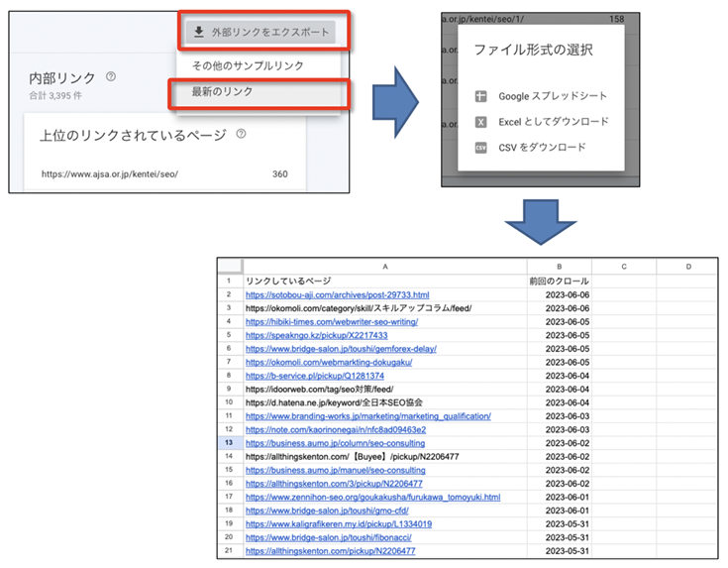The width and height of the screenshot is (728, 568).
Task: Click the 前回のクロール header cell
Action: pyautogui.click(x=559, y=281)
